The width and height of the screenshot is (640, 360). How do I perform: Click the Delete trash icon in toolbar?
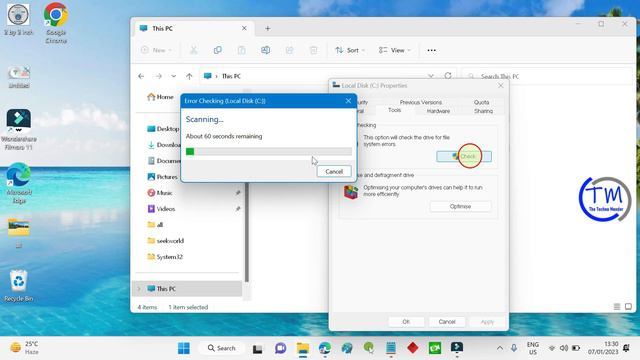click(313, 50)
